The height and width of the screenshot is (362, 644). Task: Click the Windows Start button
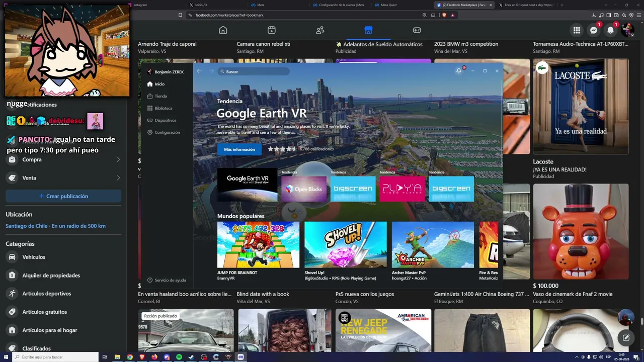[6, 357]
